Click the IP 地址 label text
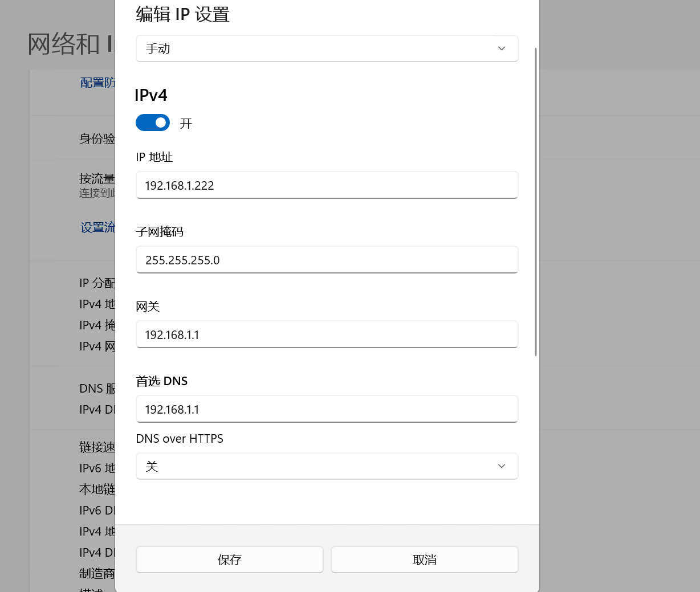700x592 pixels. click(154, 157)
